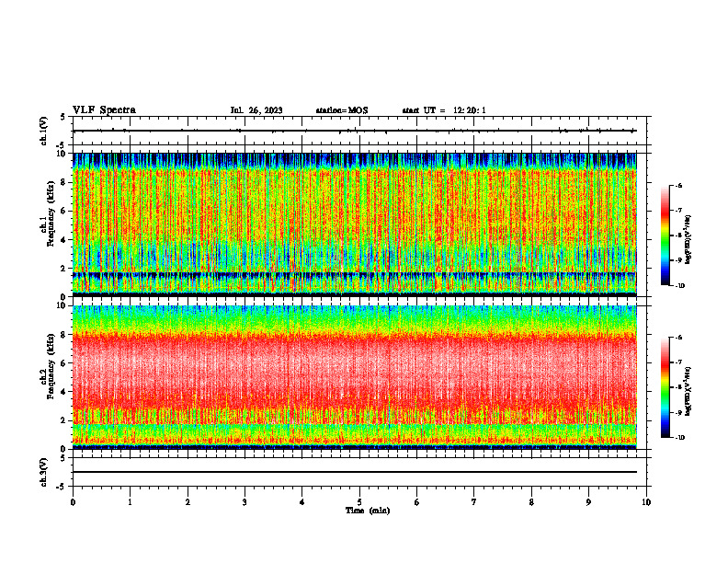The image size is (728, 563).
Task: Click the ch.2 colorbar log(PSD) unit label
Action: coord(688,392)
